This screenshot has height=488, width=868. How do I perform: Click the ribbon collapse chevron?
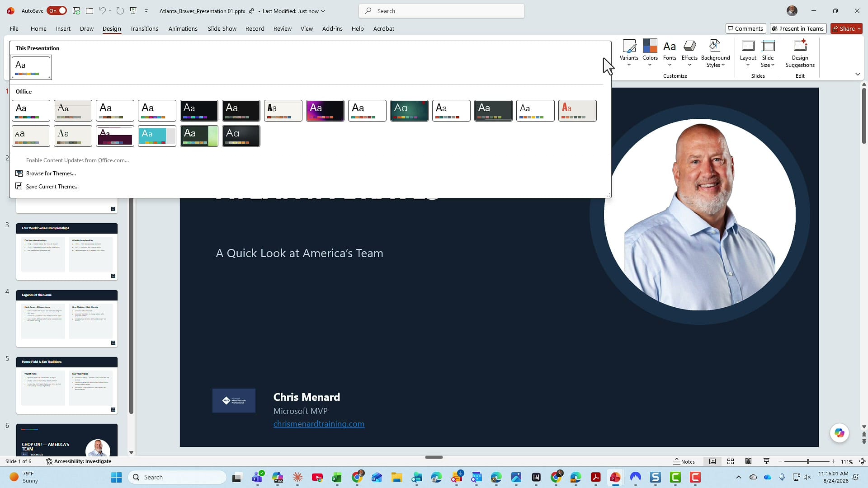coord(858,74)
